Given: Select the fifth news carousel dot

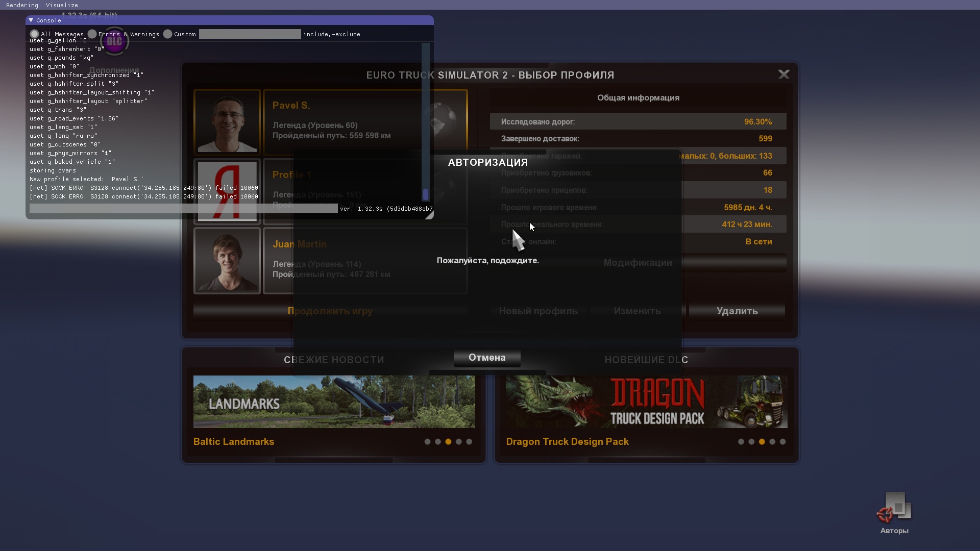Looking at the screenshot, I should (x=470, y=442).
